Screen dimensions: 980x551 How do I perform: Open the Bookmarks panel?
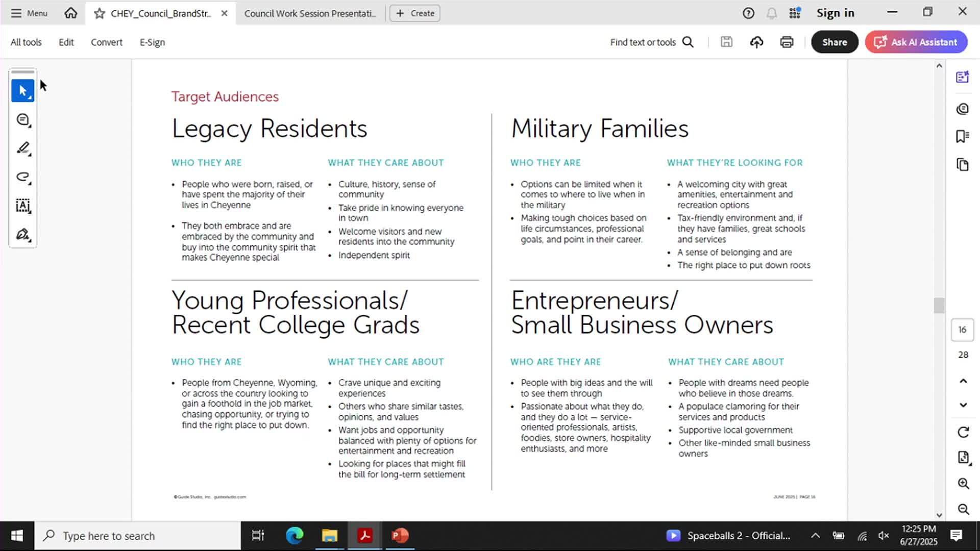(x=963, y=136)
